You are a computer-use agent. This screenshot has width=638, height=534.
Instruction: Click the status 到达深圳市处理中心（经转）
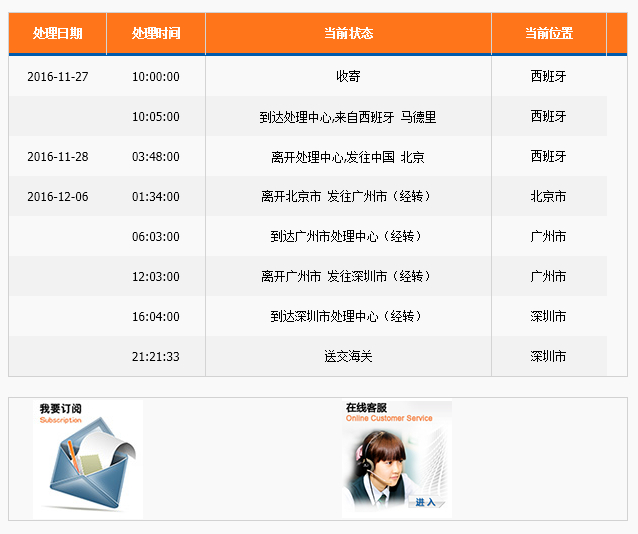pyautogui.click(x=346, y=317)
